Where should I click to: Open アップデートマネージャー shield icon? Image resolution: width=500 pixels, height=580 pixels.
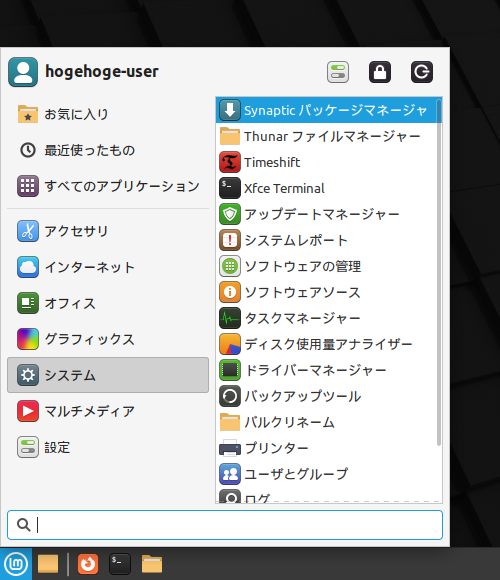tap(230, 214)
